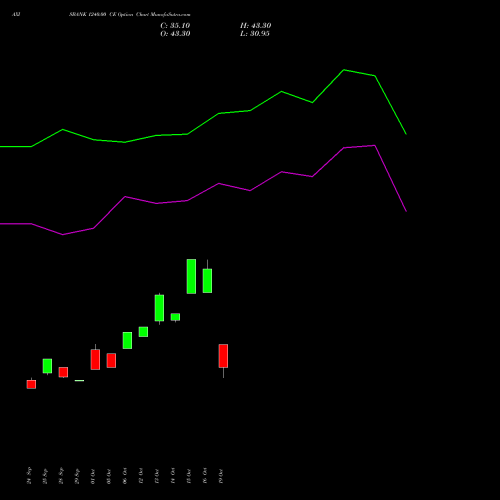This screenshot has width=500, height=500.
Task: Click the high value H: 43.30
Action: [255, 26]
